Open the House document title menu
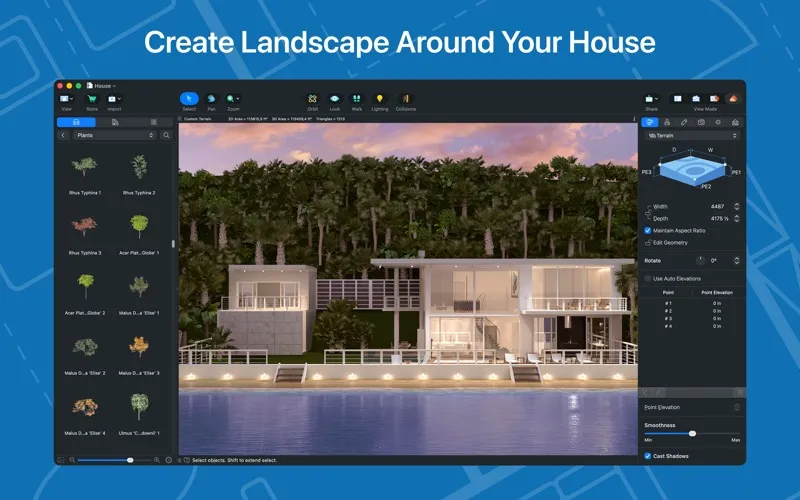This screenshot has height=500, width=800. [102, 86]
